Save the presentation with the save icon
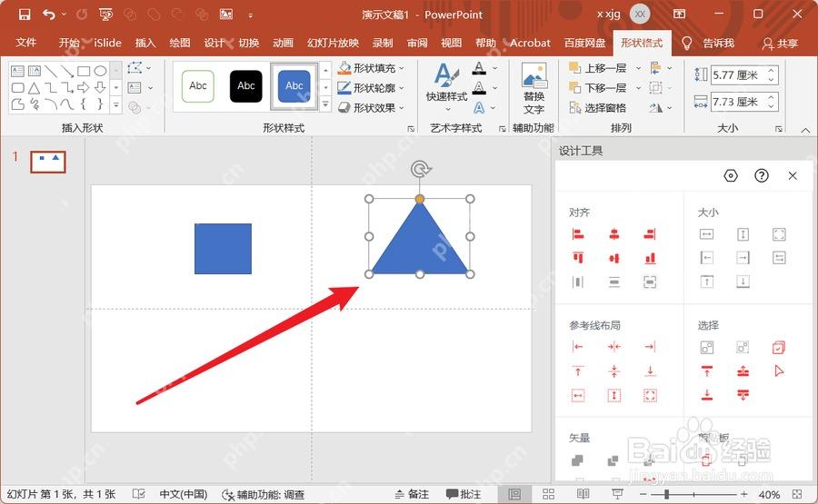Screen dimensions: 818x504 (x=24, y=15)
